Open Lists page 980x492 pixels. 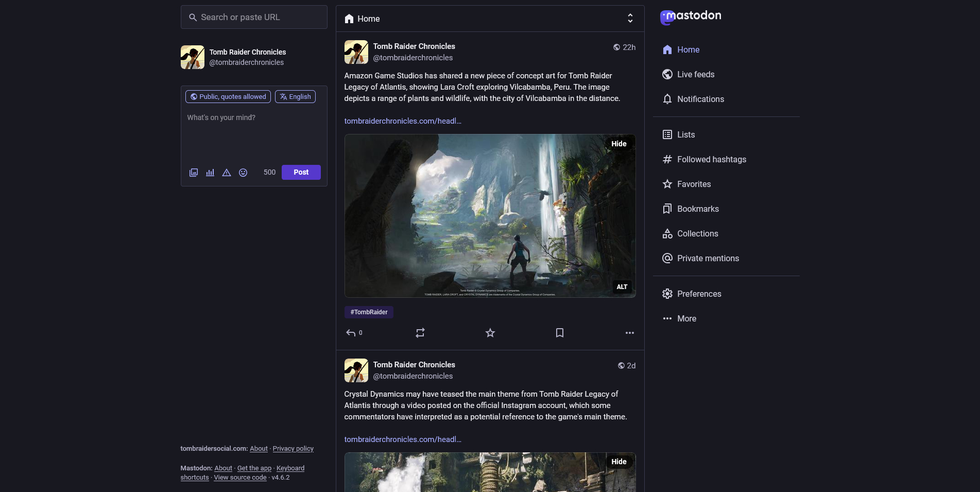click(x=679, y=134)
